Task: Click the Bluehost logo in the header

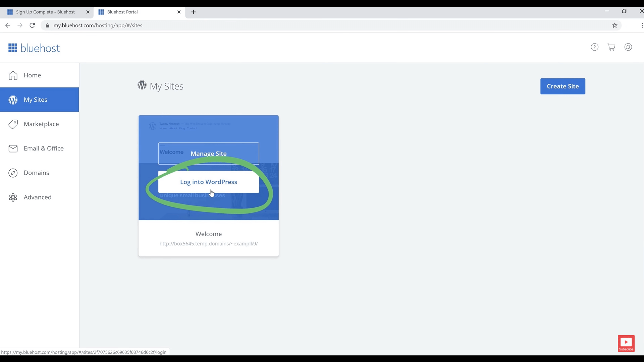Action: click(x=34, y=48)
